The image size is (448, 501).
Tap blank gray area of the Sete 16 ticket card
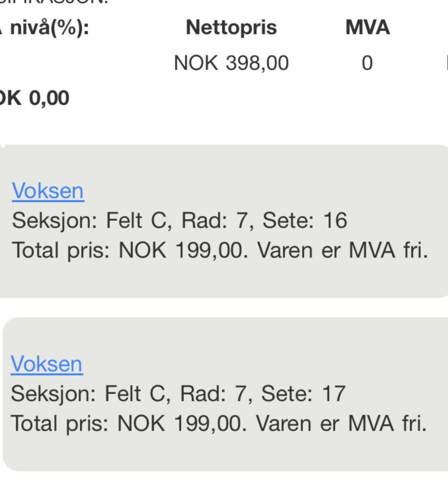tap(224, 281)
